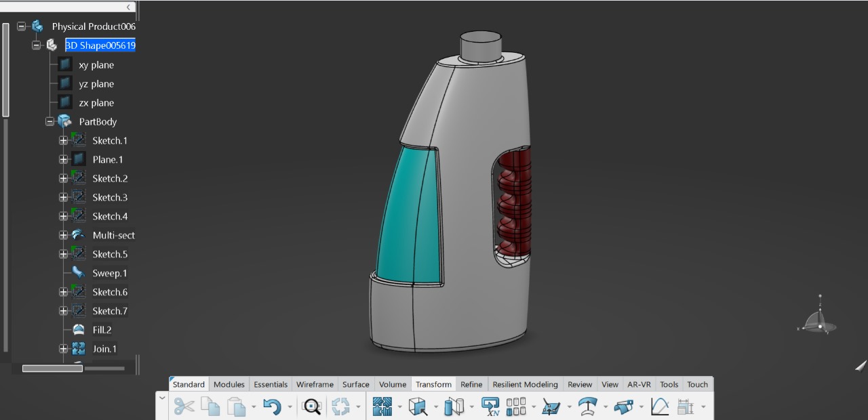Select the Rectangular Pattern grid icon
This screenshot has height=420, width=868.
click(516, 406)
